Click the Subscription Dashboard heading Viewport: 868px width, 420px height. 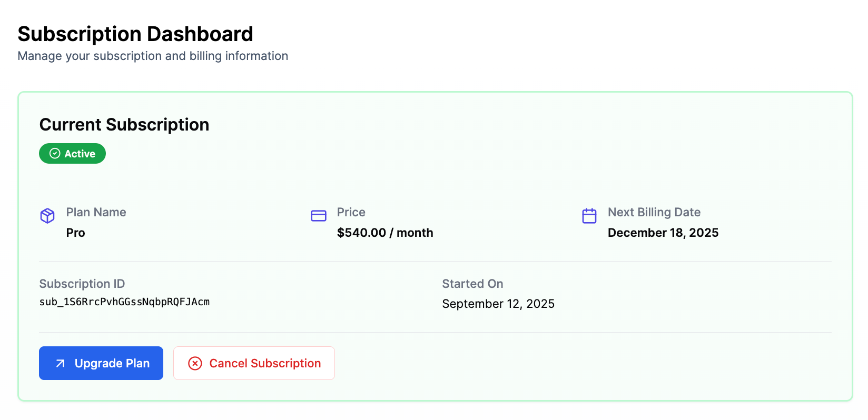[135, 34]
